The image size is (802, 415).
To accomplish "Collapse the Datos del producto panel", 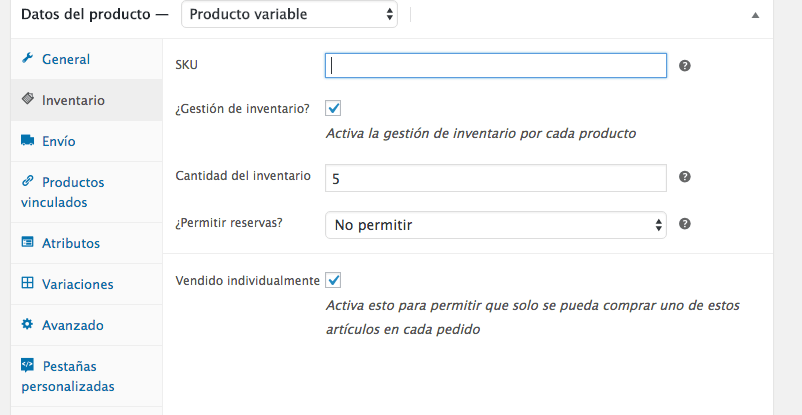I will (x=755, y=15).
